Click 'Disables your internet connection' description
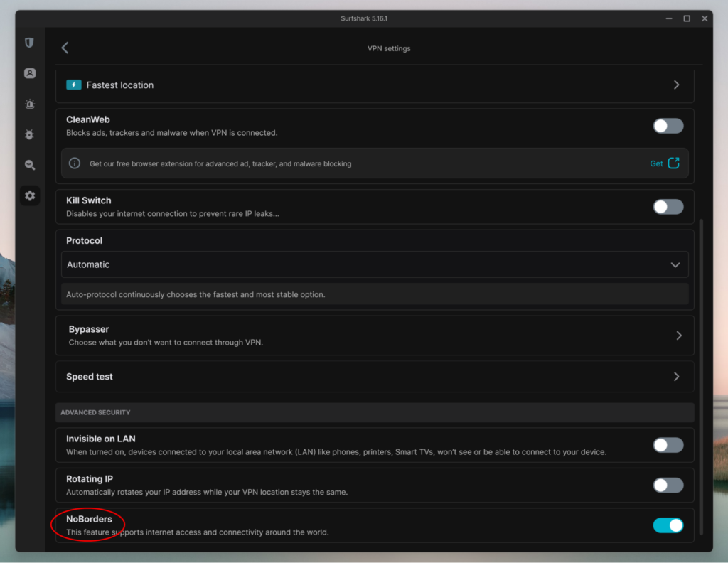Screen dimensions: 728x563 [172, 214]
